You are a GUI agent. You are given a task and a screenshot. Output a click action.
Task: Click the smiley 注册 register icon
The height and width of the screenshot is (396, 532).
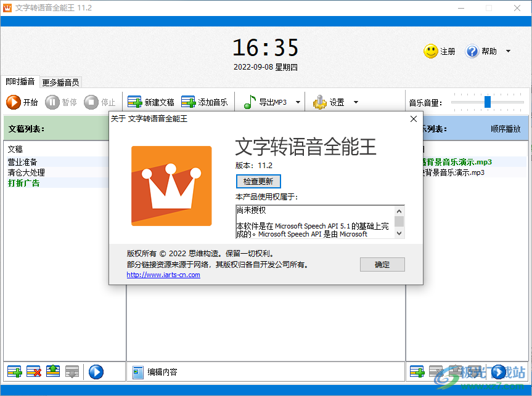click(431, 51)
